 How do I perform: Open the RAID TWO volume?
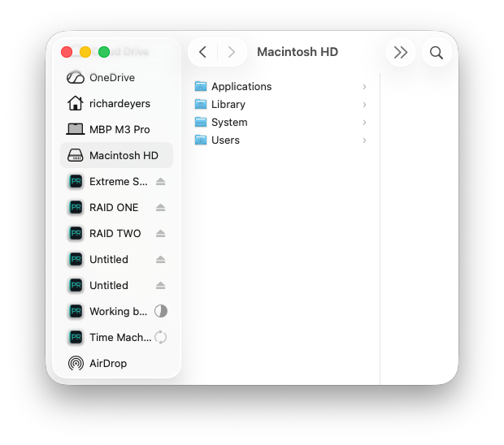[x=116, y=233]
